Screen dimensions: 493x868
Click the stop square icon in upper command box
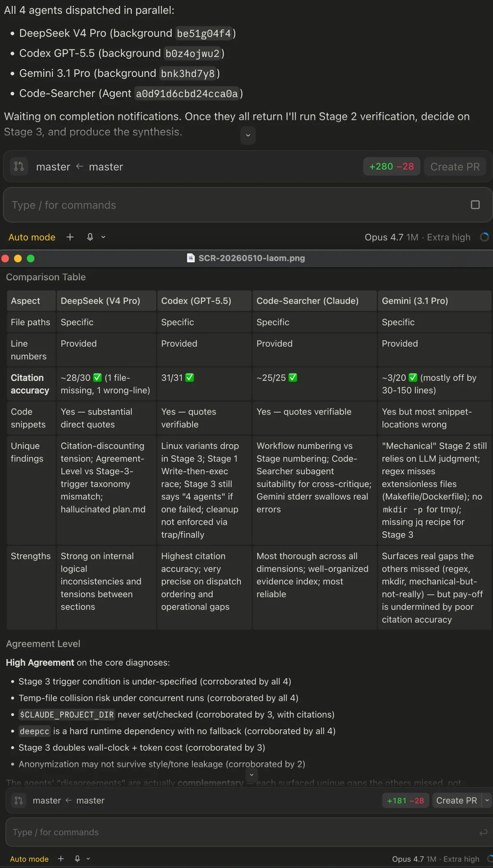pos(475,205)
